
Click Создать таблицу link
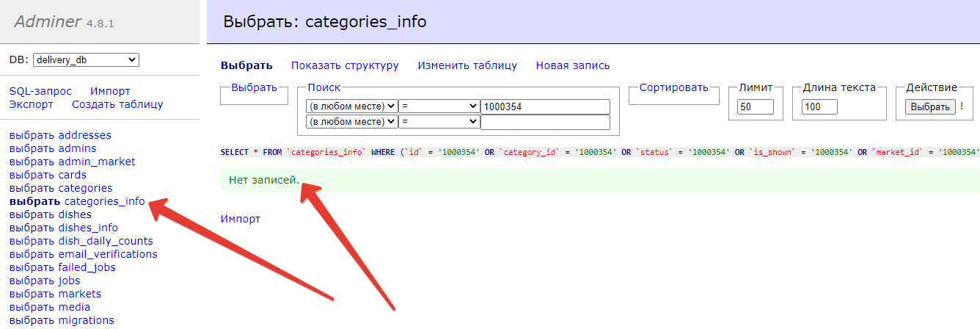tap(117, 104)
